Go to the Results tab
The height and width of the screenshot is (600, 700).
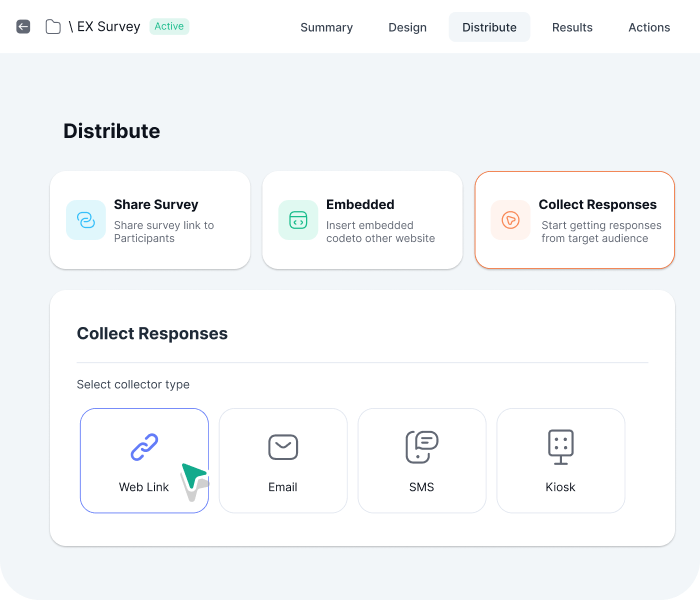coord(572,27)
